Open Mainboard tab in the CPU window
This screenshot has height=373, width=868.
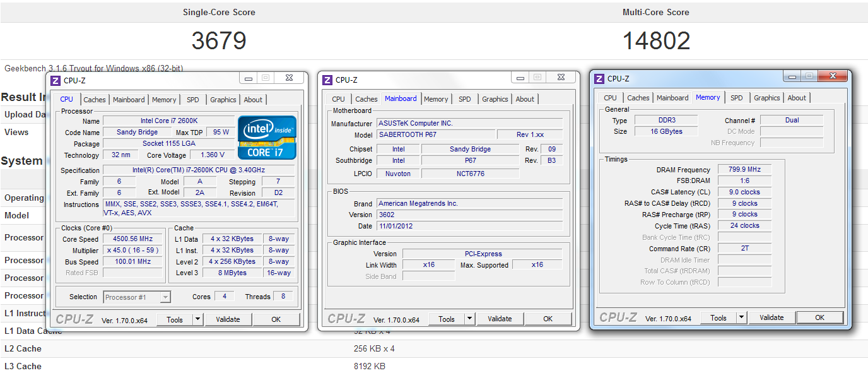tap(129, 100)
